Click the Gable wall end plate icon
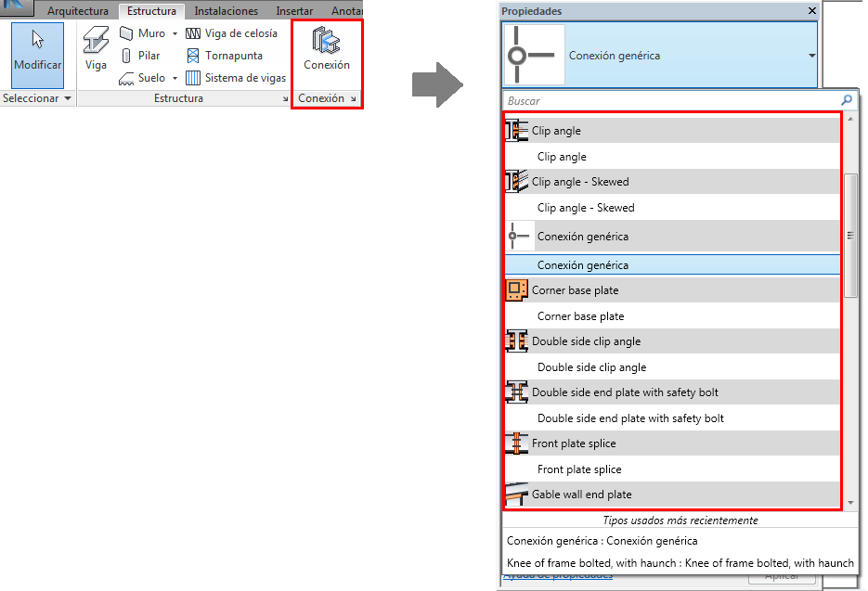The height and width of the screenshot is (591, 868). pos(516,494)
